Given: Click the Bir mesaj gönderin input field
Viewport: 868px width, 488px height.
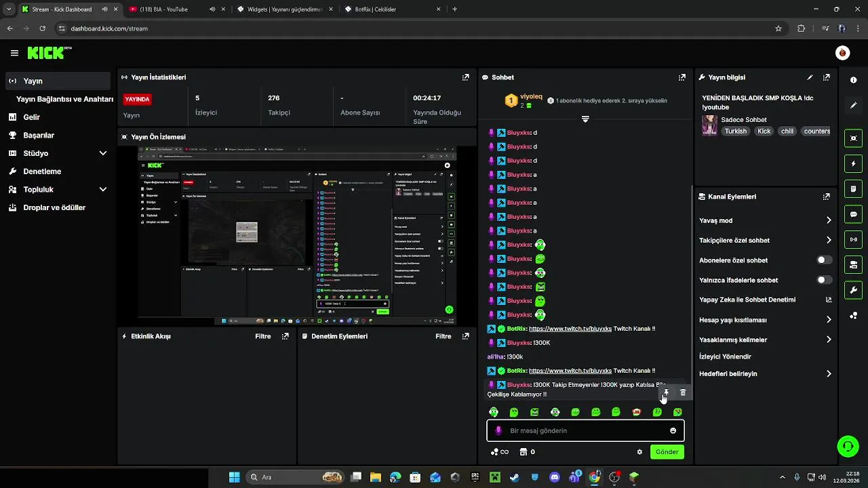Looking at the screenshot, I should (x=585, y=430).
